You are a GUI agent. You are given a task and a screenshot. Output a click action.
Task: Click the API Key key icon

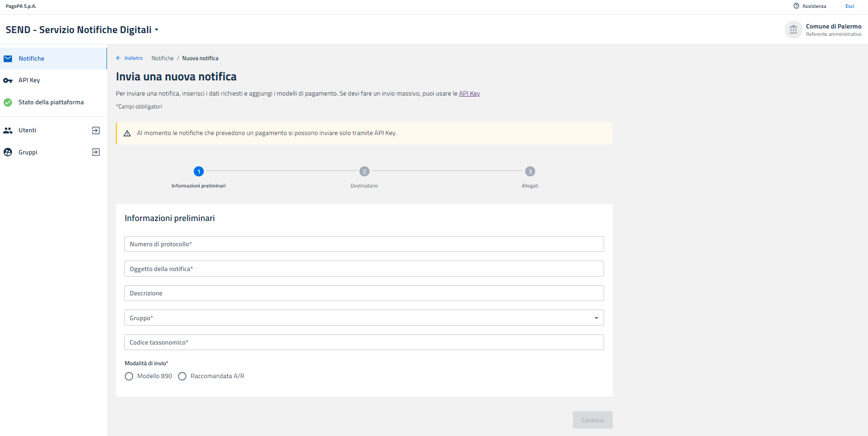(x=8, y=80)
